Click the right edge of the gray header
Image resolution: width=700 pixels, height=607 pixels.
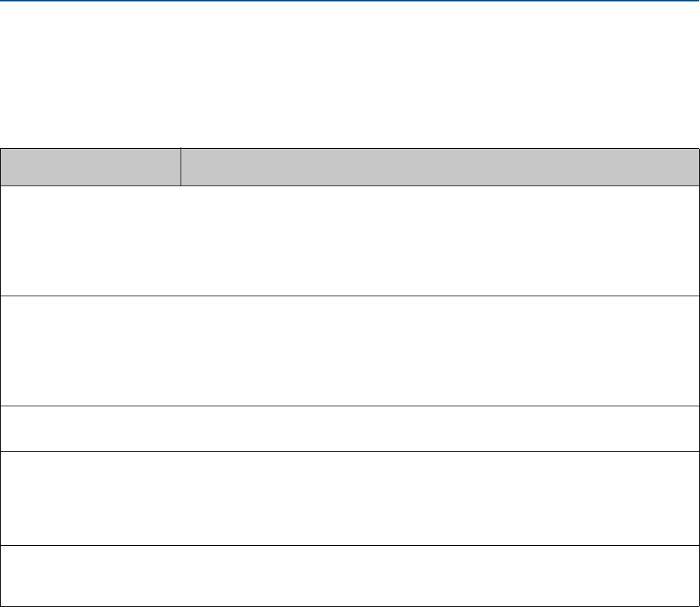click(699, 167)
